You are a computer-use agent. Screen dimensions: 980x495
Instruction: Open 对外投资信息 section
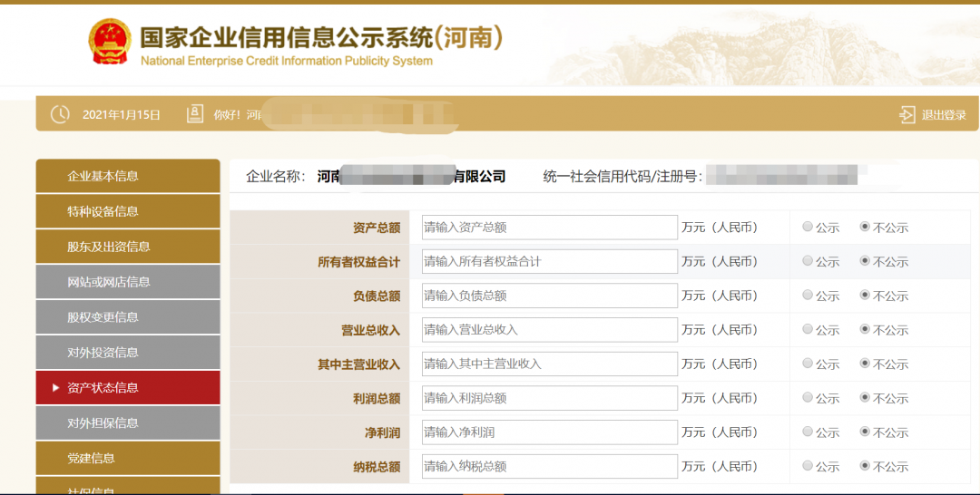[128, 352]
